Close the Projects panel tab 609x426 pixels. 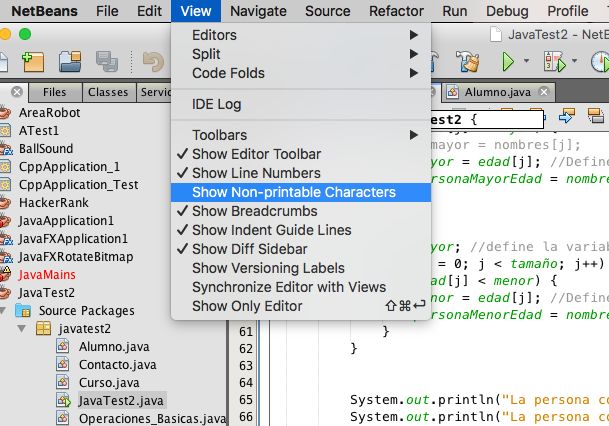pos(17,92)
